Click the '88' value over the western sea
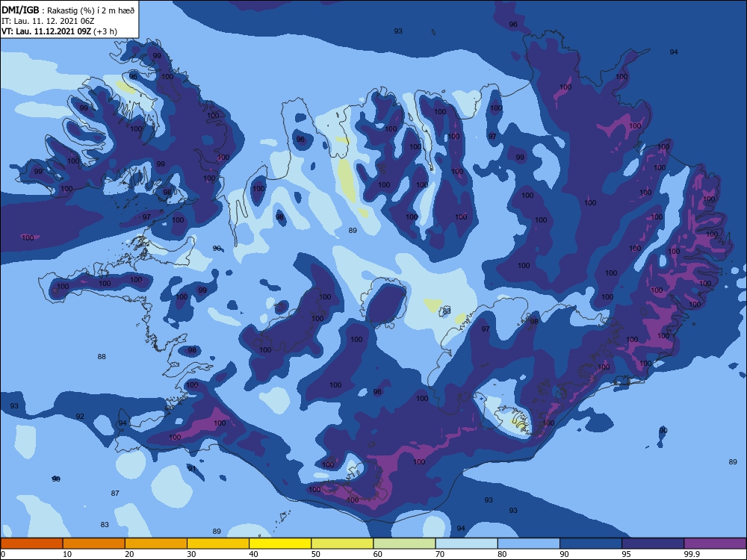The height and width of the screenshot is (560, 747). click(102, 357)
